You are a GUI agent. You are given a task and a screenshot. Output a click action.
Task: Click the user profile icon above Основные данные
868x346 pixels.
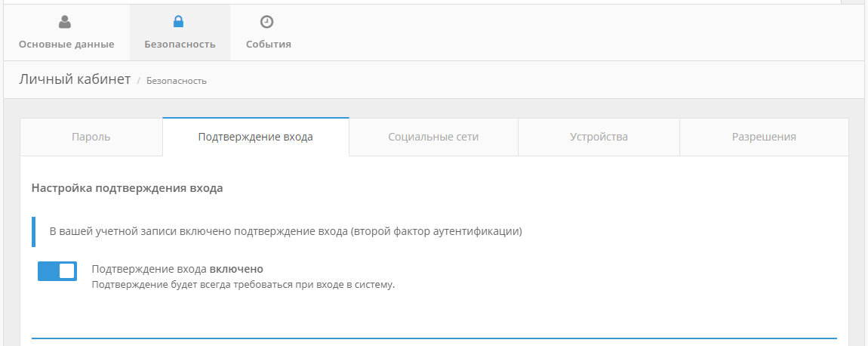click(65, 22)
